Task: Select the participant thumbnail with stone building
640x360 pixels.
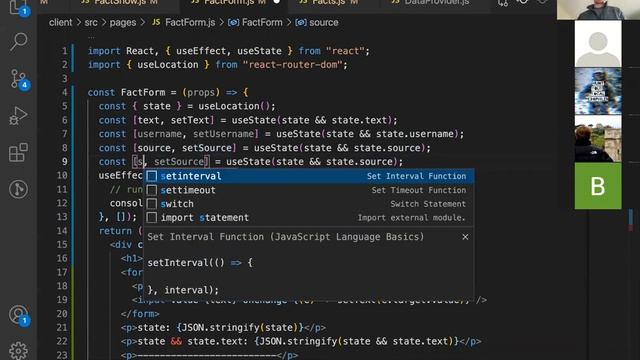Action: tap(598, 139)
